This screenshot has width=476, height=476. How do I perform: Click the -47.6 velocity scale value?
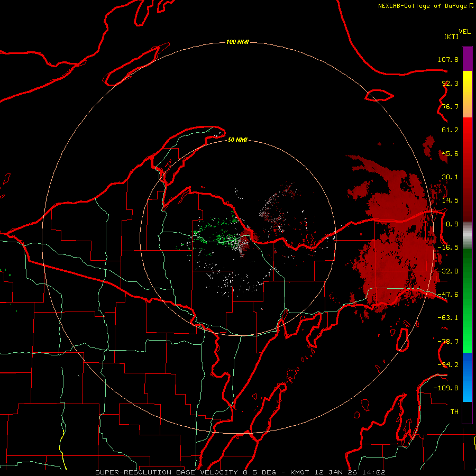coord(448,295)
